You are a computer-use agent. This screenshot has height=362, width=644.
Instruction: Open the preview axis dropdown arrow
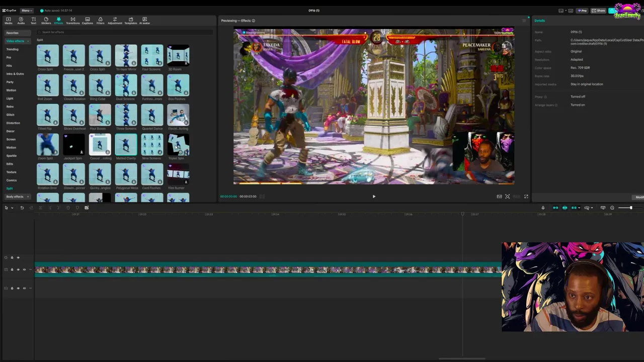pos(592,208)
